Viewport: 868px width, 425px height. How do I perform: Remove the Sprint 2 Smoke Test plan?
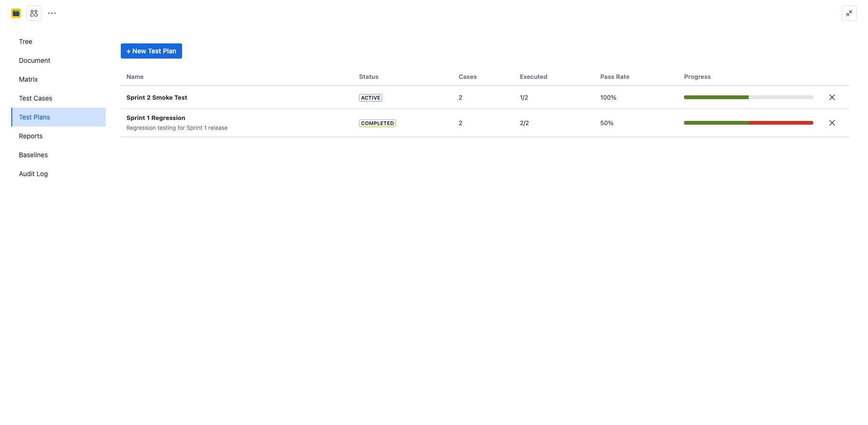832,97
